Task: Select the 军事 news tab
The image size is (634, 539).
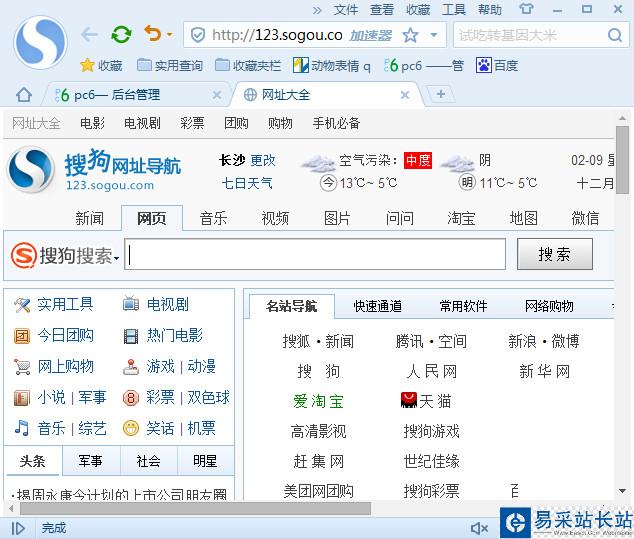Action: 91,461
